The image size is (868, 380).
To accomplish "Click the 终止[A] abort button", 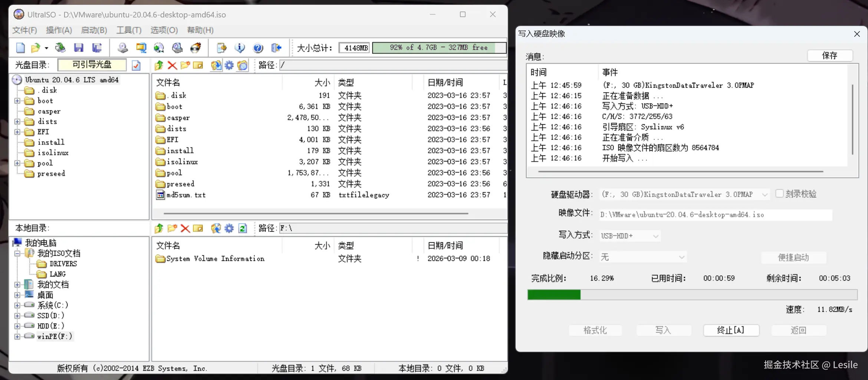I will point(731,330).
